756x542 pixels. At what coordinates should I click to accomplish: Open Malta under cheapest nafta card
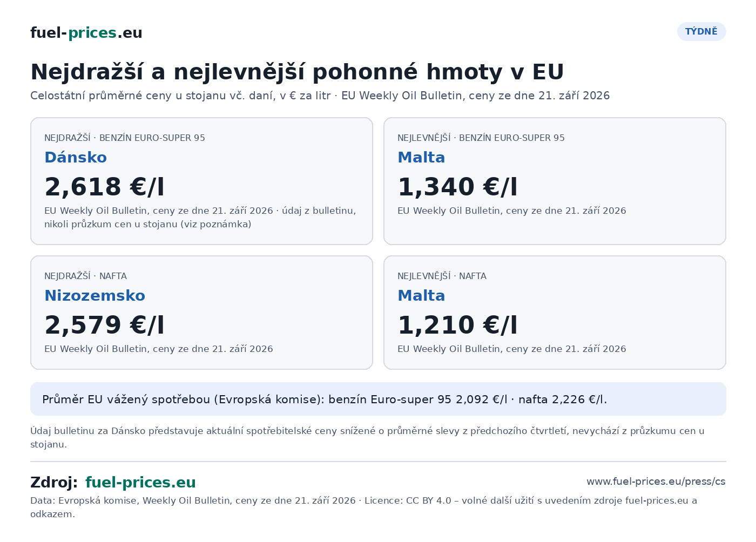[421, 295]
